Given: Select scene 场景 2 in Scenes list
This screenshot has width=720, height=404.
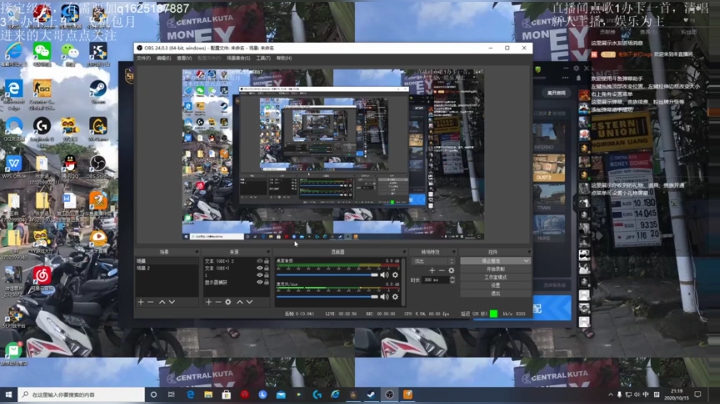Looking at the screenshot, I should pos(166,268).
